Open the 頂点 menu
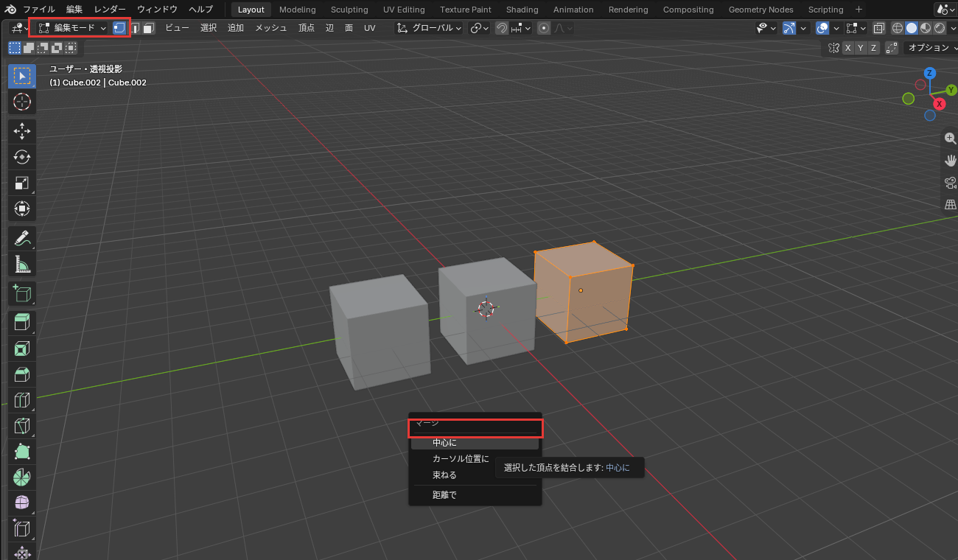Screen dimensions: 958x560 pos(307,28)
